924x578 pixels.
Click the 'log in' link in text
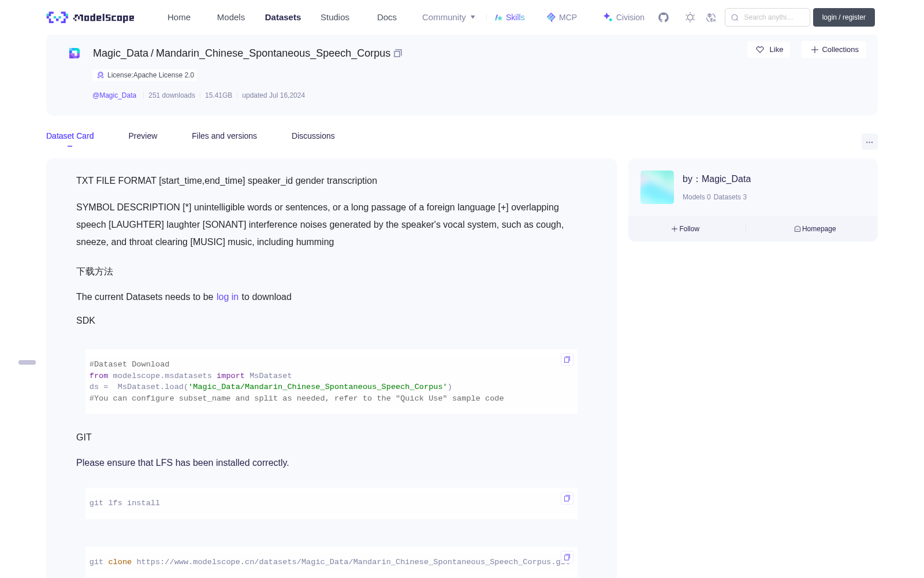[x=228, y=297]
